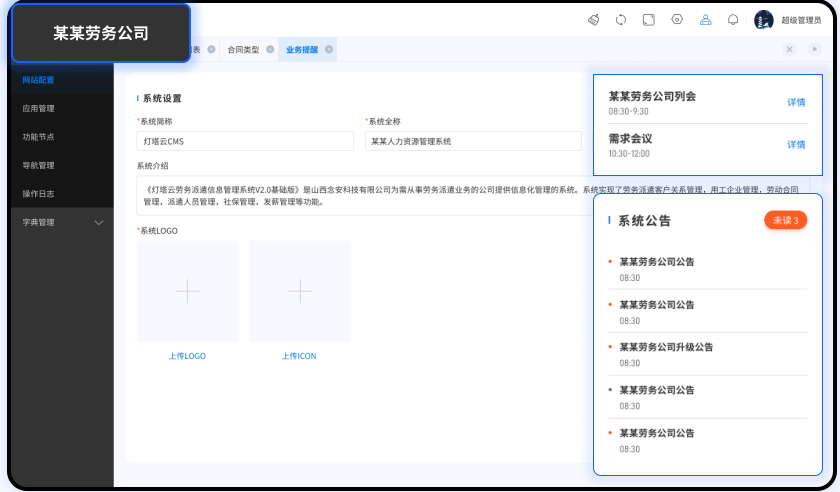Close the 业务提醒 tab with its x icon
Screen dimensions: 840x492
pos(329,49)
